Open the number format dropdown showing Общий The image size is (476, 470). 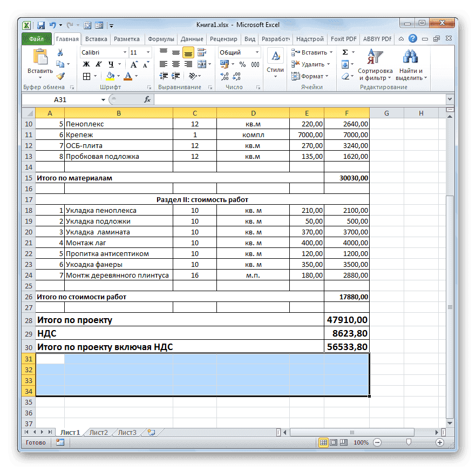[238, 52]
